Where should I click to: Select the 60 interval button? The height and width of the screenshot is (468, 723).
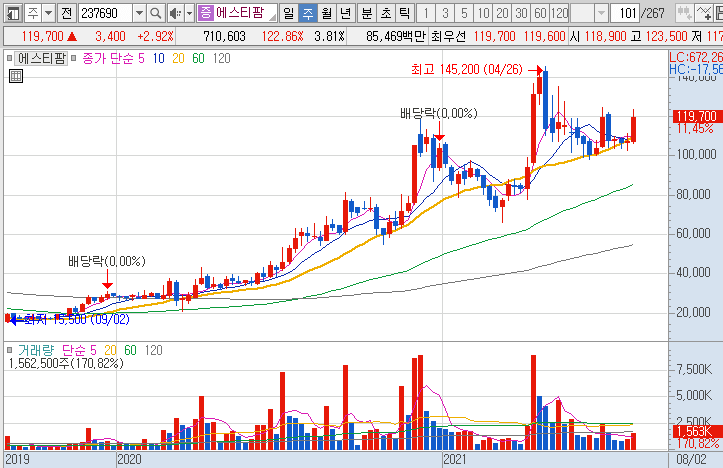(x=540, y=13)
